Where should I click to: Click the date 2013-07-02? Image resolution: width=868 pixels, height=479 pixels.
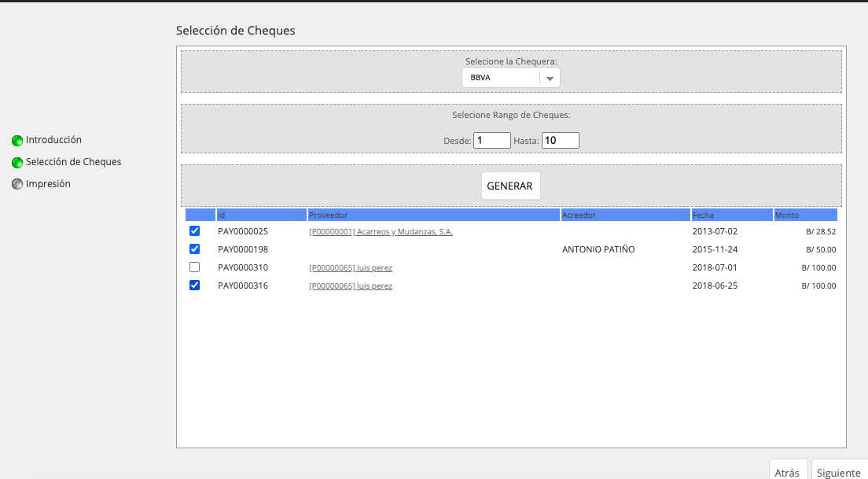pos(715,231)
